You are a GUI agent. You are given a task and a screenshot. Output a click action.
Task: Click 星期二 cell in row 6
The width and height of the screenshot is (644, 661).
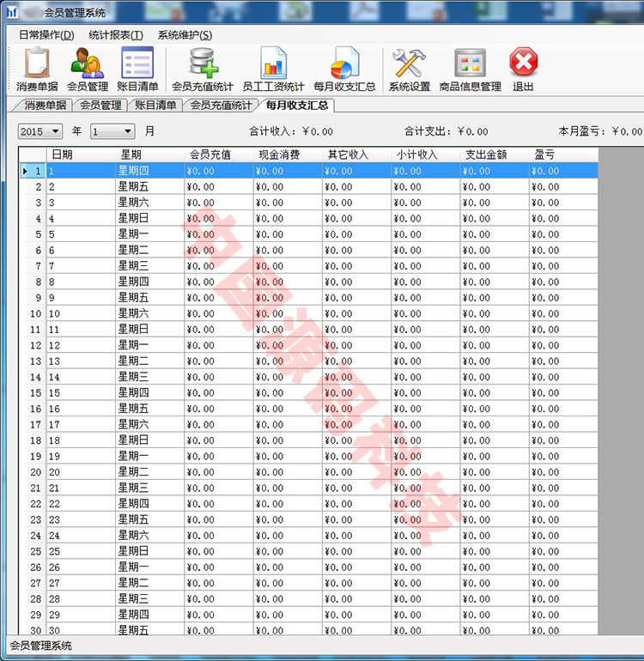pos(149,250)
